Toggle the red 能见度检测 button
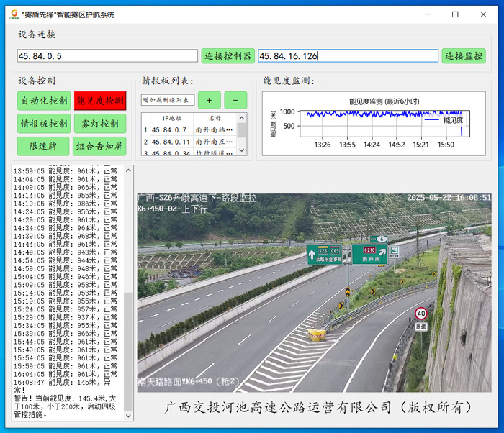 point(99,101)
